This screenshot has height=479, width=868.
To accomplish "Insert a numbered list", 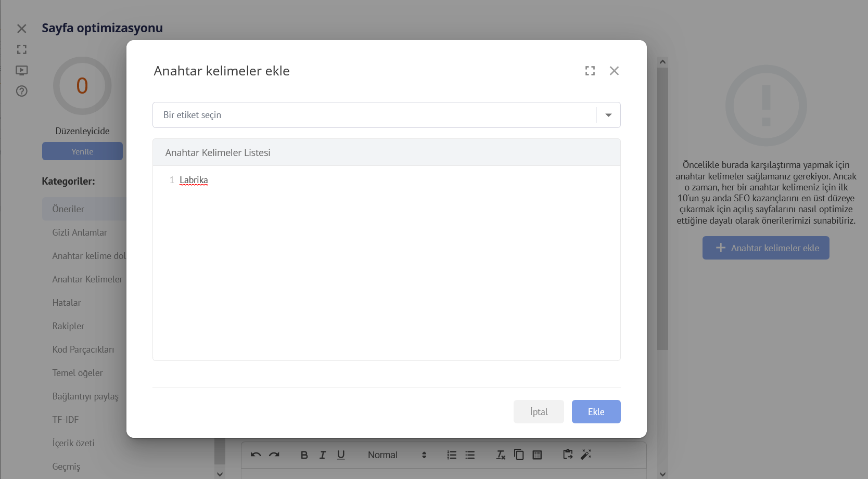I will (452, 455).
